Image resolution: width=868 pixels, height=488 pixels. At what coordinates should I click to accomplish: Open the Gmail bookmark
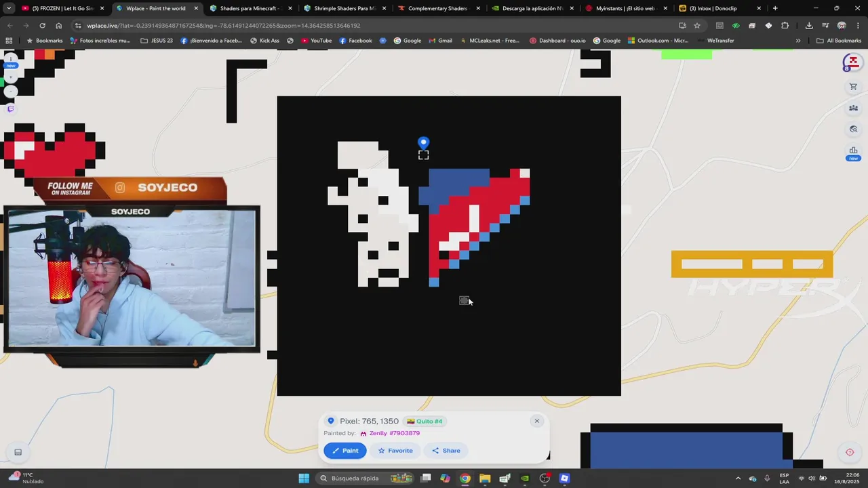(x=440, y=41)
